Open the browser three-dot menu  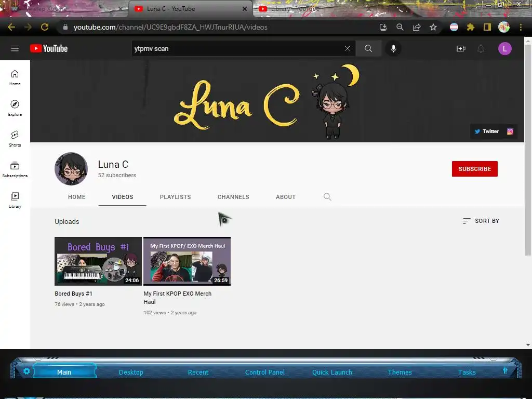click(521, 27)
